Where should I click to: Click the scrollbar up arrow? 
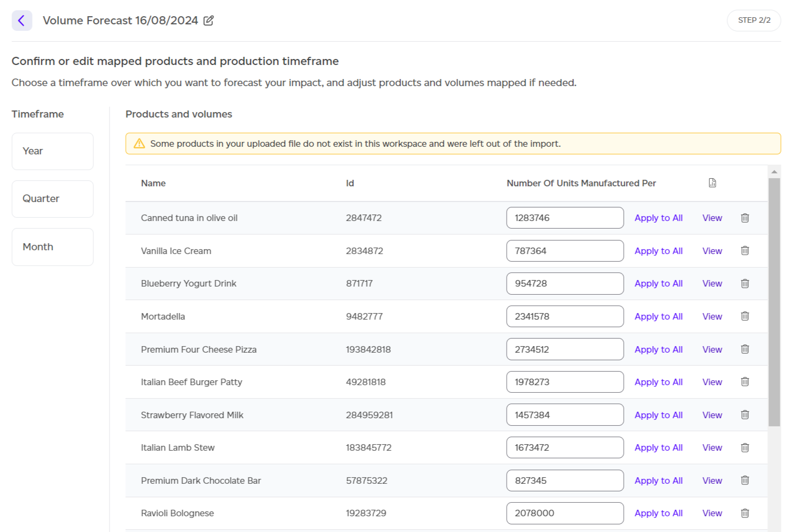774,172
